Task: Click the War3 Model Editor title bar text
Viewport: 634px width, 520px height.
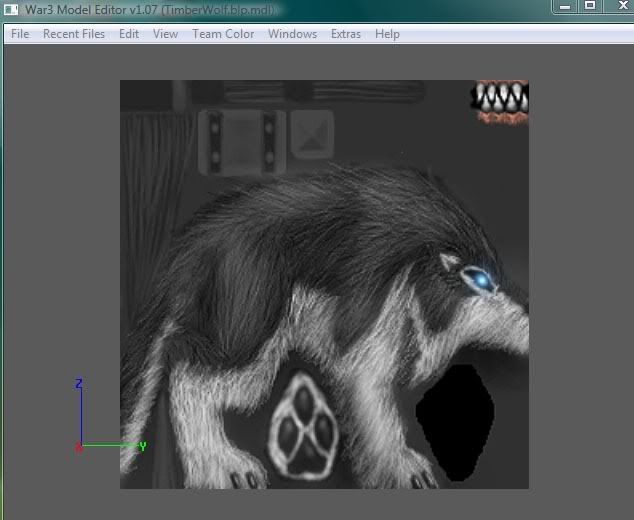Action: (150, 10)
